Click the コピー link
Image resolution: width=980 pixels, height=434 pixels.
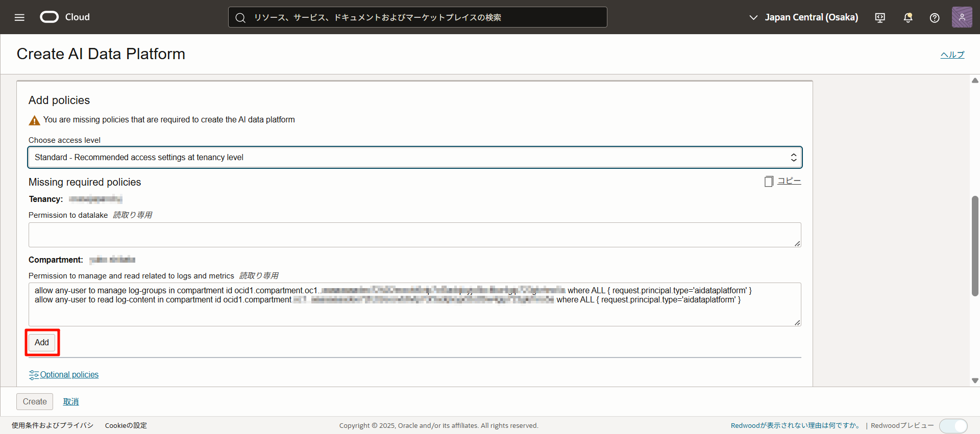pos(789,181)
